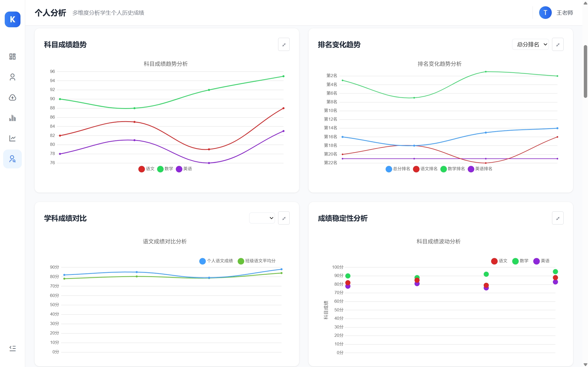Click the page vertical scrollbar thumb
This screenshot has width=588, height=367.
point(585,71)
